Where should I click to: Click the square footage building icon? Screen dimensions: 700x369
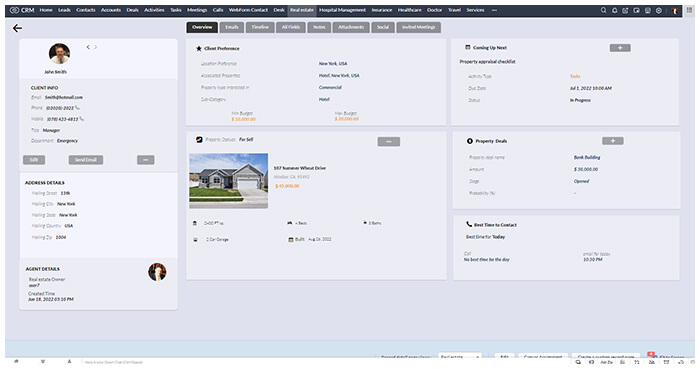(195, 223)
